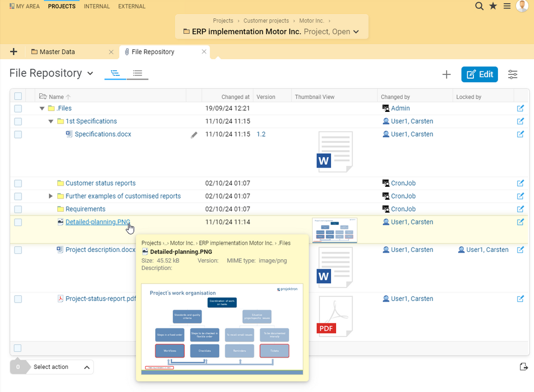Navigate to Customer projects breadcrumb

click(x=266, y=21)
